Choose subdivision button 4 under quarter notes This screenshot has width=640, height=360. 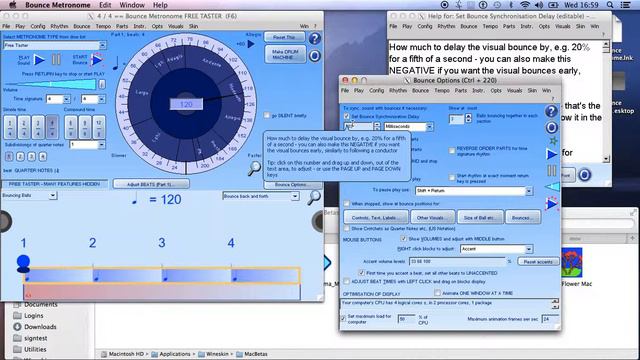(42, 156)
